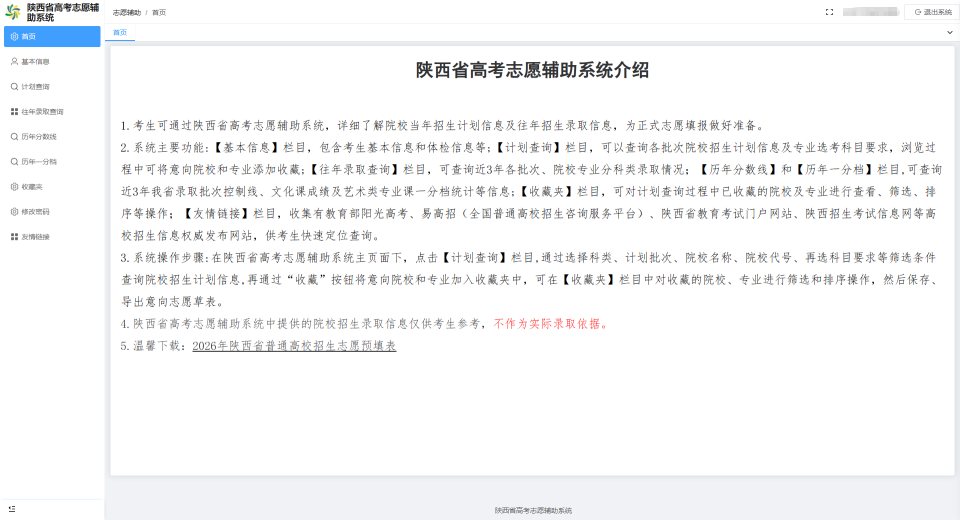
Task: Open 历年一分档 sidebar menu item
Action: [52, 162]
